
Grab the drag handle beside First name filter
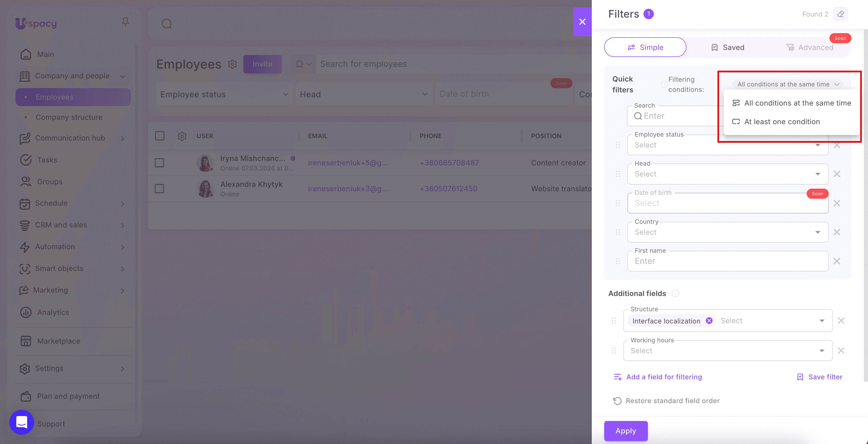[618, 261]
